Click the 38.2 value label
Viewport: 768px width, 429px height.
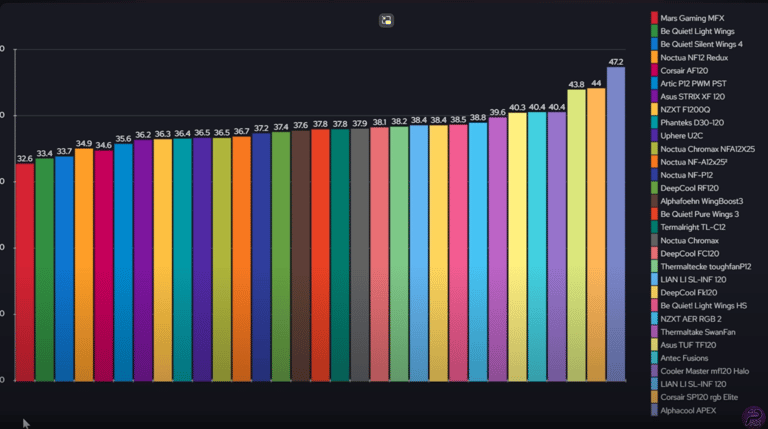399,121
